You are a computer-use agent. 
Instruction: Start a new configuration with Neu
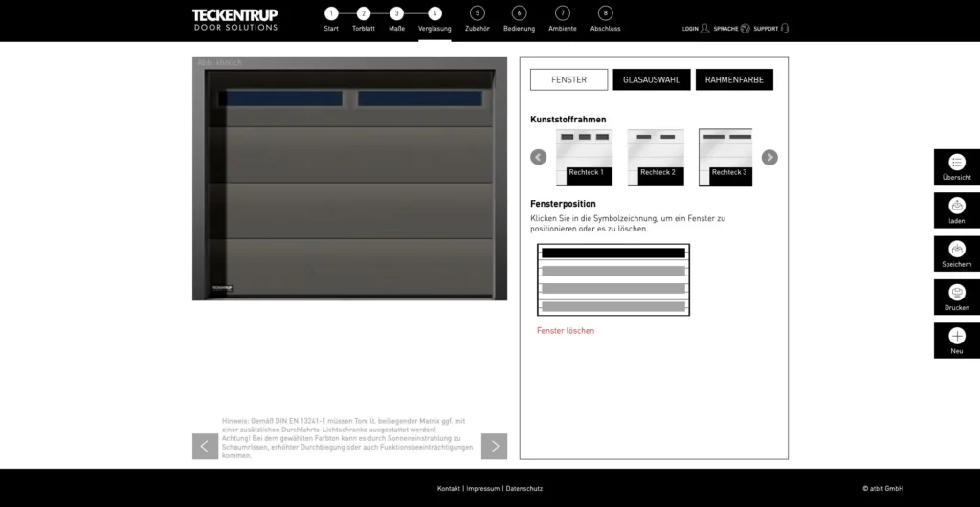[956, 337]
